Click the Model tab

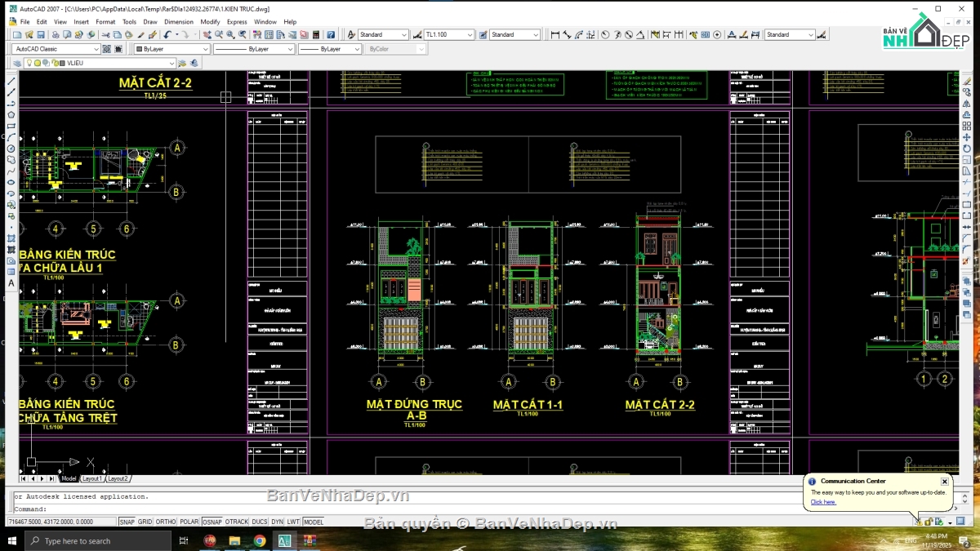69,478
